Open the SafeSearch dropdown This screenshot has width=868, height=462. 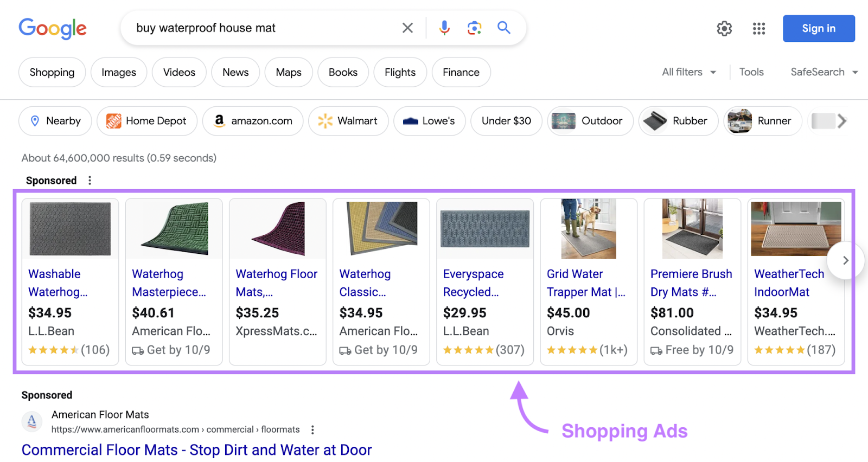pos(824,72)
